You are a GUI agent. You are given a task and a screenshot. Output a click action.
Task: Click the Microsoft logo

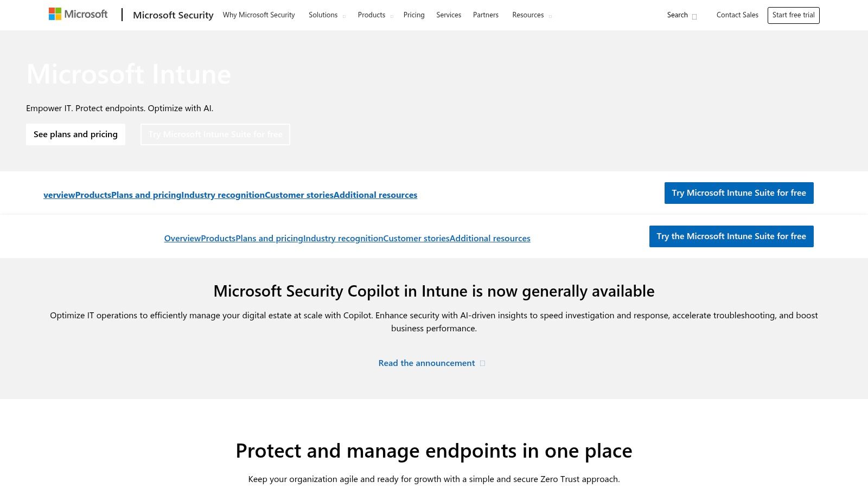78,14
